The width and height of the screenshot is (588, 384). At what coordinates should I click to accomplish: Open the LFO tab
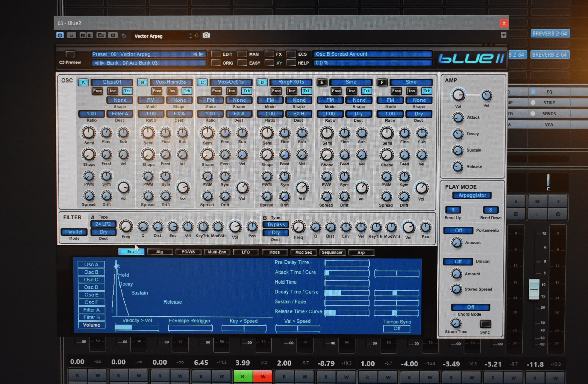[x=246, y=252]
